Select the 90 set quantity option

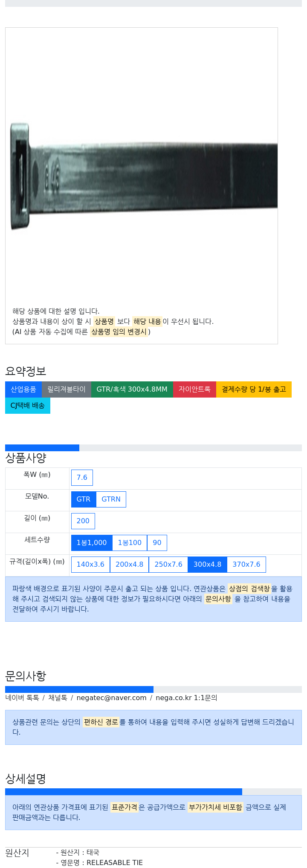point(157,543)
